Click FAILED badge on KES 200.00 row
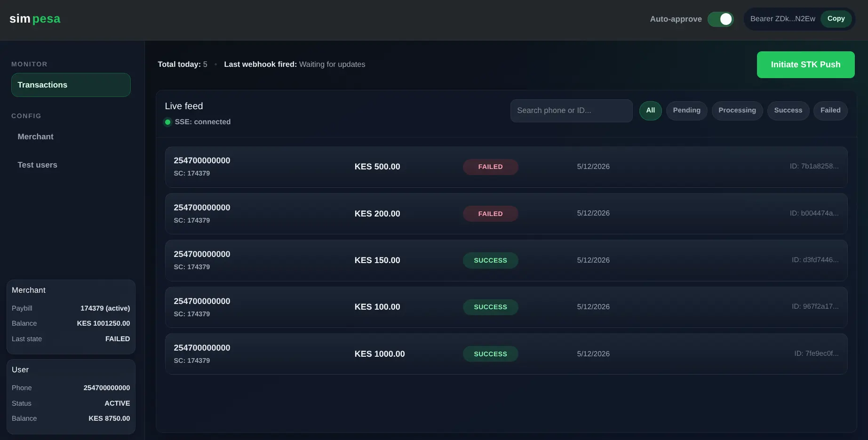Image resolution: width=868 pixels, height=440 pixels. point(490,214)
